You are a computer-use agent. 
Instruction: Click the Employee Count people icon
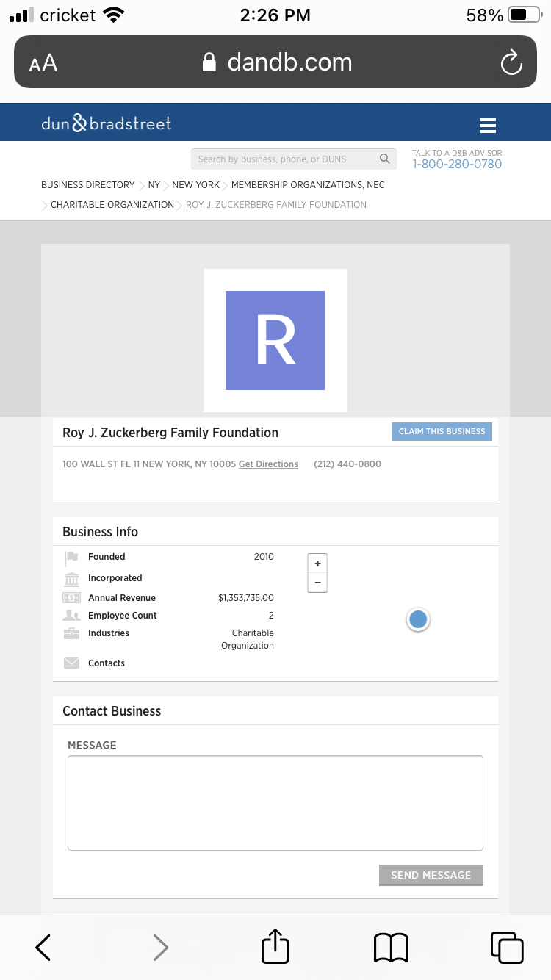(71, 616)
